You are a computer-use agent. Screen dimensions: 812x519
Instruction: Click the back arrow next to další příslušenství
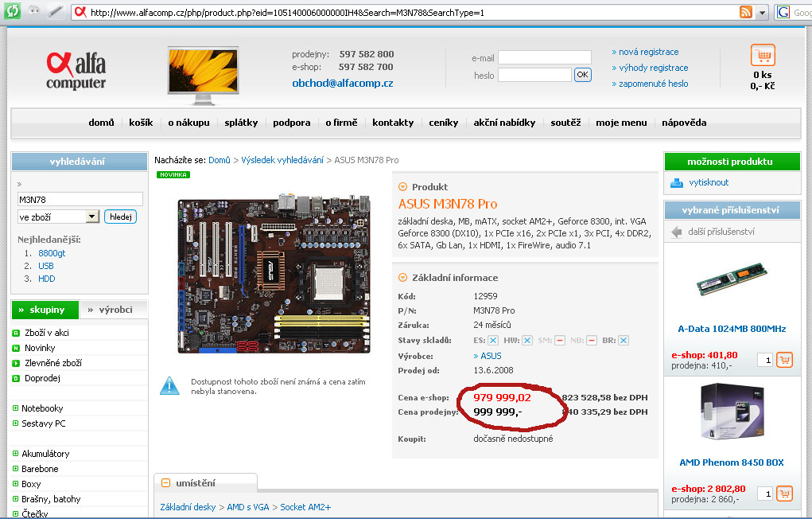[x=676, y=232]
